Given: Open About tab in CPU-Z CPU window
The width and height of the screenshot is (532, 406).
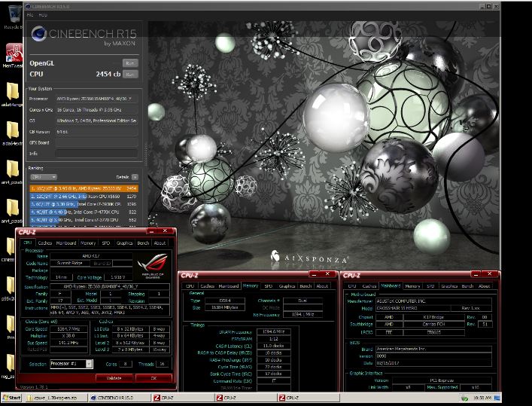Looking at the screenshot, I should tap(160, 243).
